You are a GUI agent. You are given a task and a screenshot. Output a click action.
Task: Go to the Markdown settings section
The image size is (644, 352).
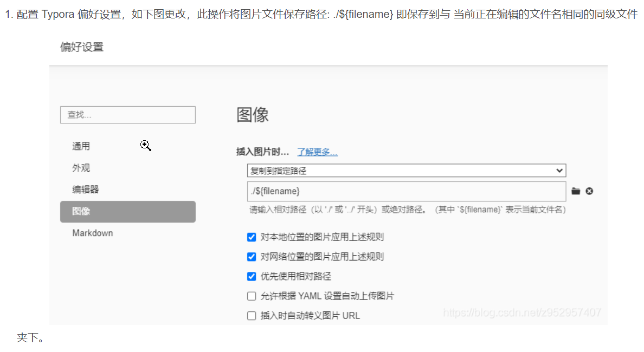[x=93, y=233]
